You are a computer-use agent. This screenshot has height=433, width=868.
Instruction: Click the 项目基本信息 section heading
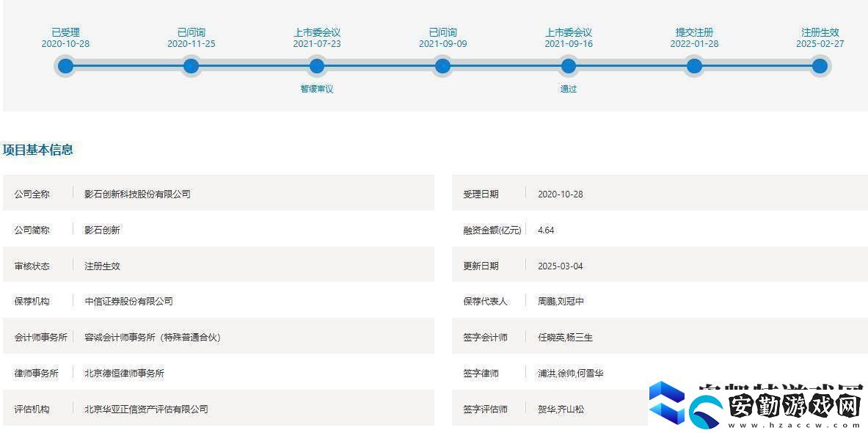pos(37,150)
